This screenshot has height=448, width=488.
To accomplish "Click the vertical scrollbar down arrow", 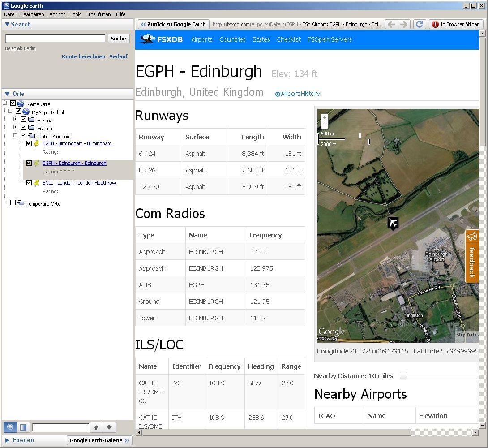I will click(x=482, y=426).
